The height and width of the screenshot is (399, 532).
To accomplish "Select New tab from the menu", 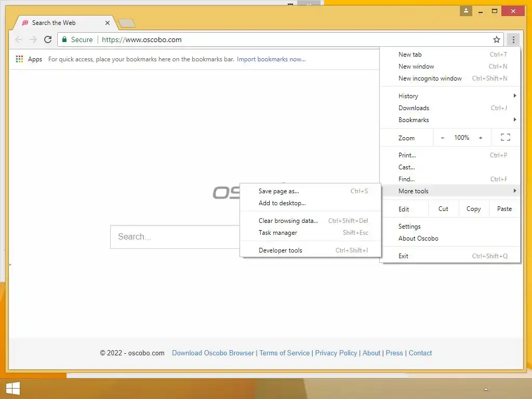I will [450, 54].
